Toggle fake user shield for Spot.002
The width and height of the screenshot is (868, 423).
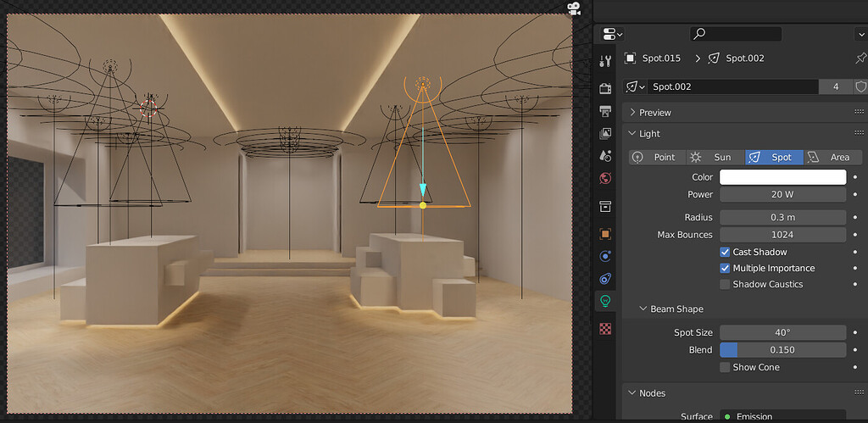(860, 87)
